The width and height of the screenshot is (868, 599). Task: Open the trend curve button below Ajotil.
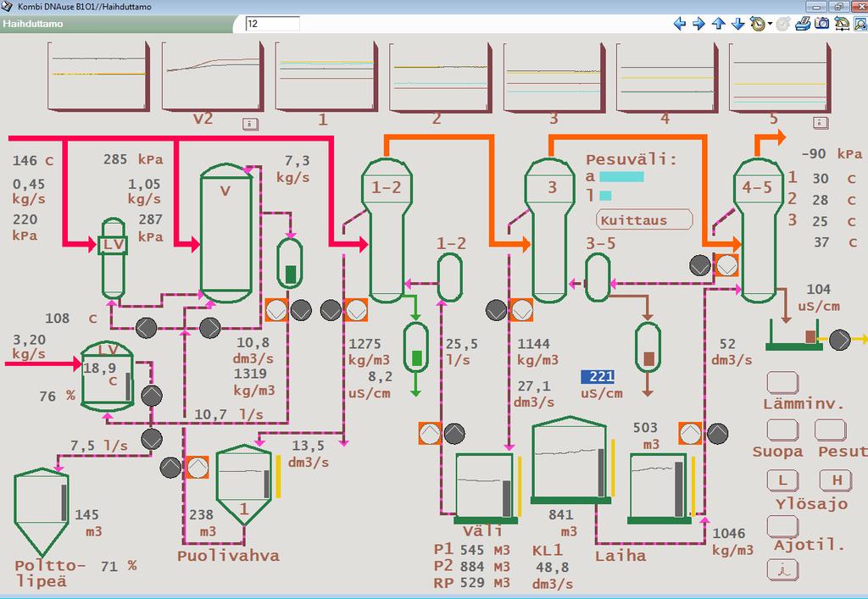click(782, 569)
